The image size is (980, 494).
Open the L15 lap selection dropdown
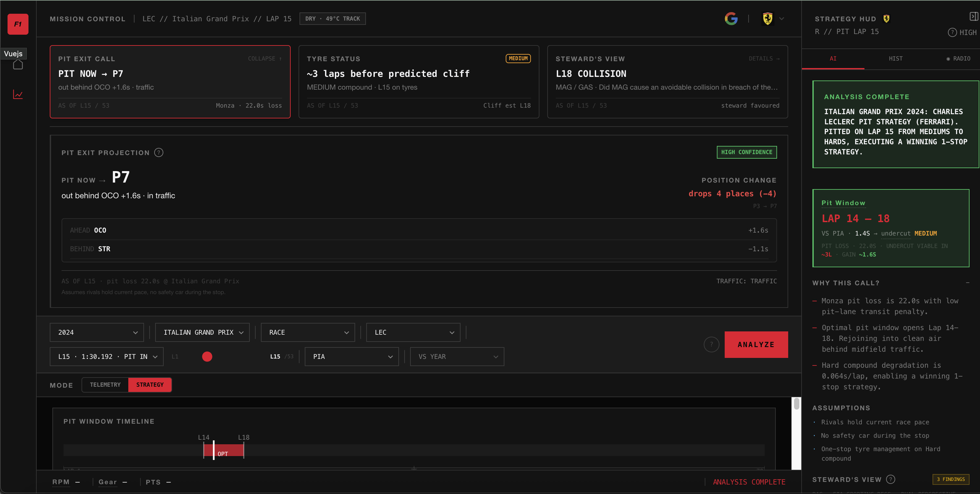(106, 357)
